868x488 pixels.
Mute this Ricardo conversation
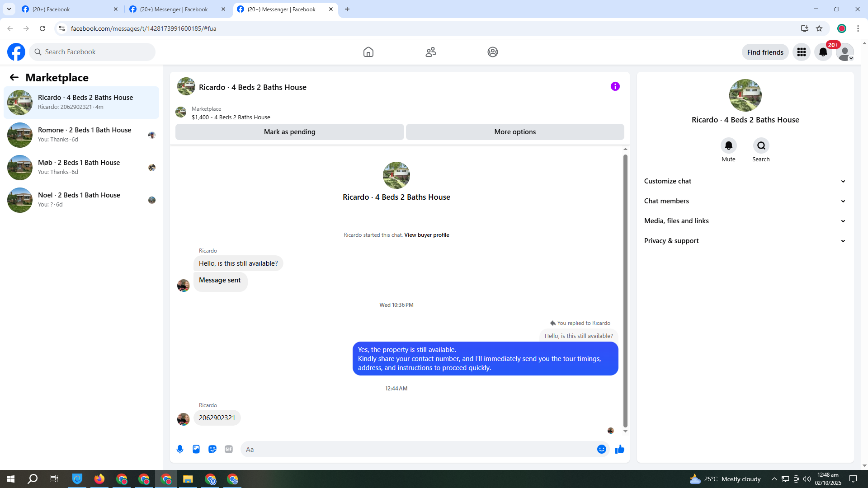click(x=728, y=145)
